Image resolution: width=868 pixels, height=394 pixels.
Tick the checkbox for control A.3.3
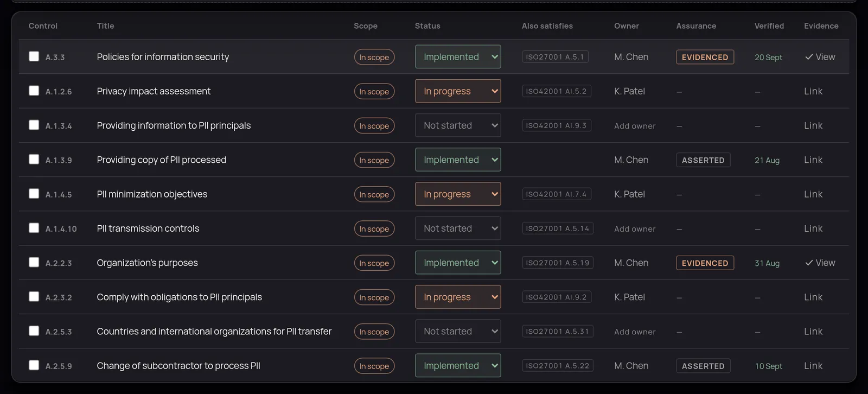pos(34,56)
